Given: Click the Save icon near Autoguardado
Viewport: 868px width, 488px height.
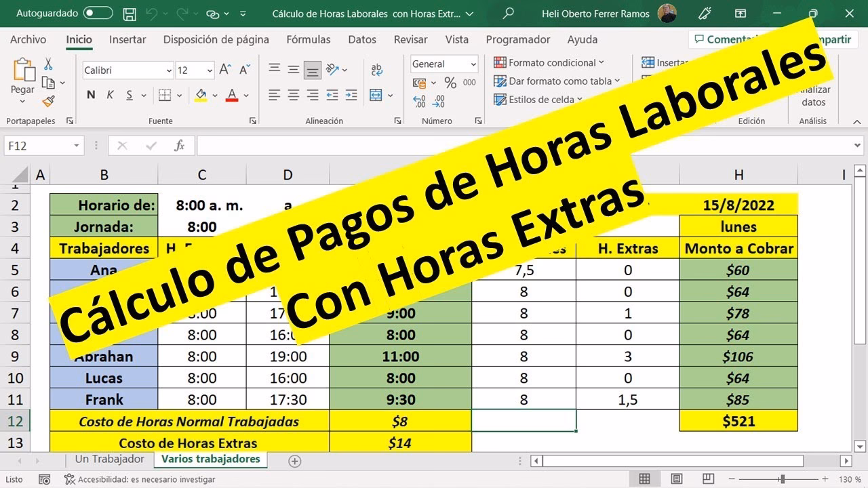Looking at the screenshot, I should 128,13.
